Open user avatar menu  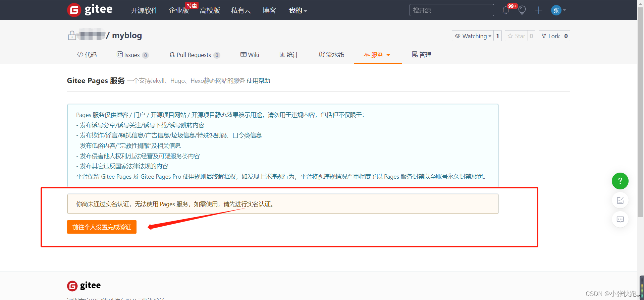pyautogui.click(x=558, y=10)
